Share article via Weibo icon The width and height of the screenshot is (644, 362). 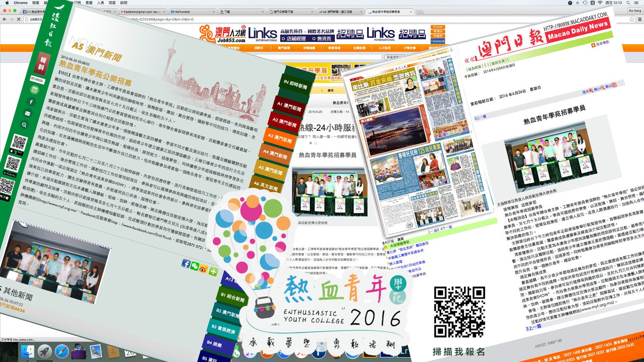click(x=204, y=269)
